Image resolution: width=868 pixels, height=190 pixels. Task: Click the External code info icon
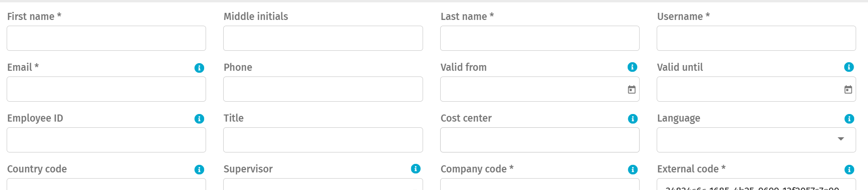[x=849, y=170]
